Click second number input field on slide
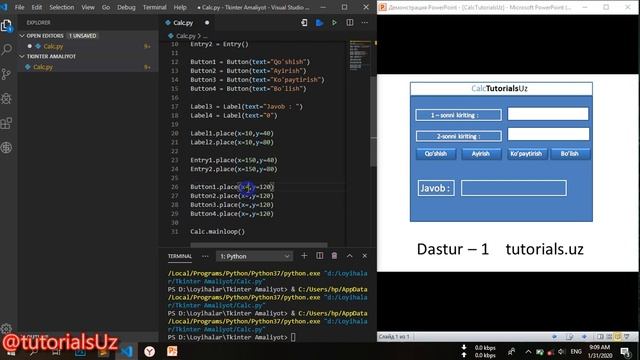 (548, 134)
